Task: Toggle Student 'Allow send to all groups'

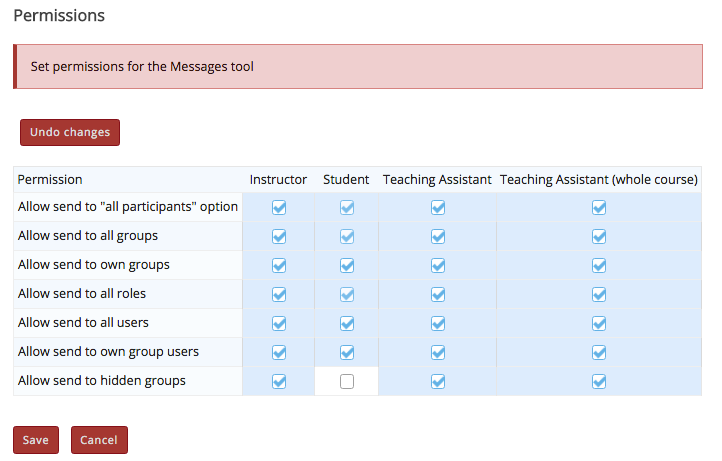Action: (346, 237)
